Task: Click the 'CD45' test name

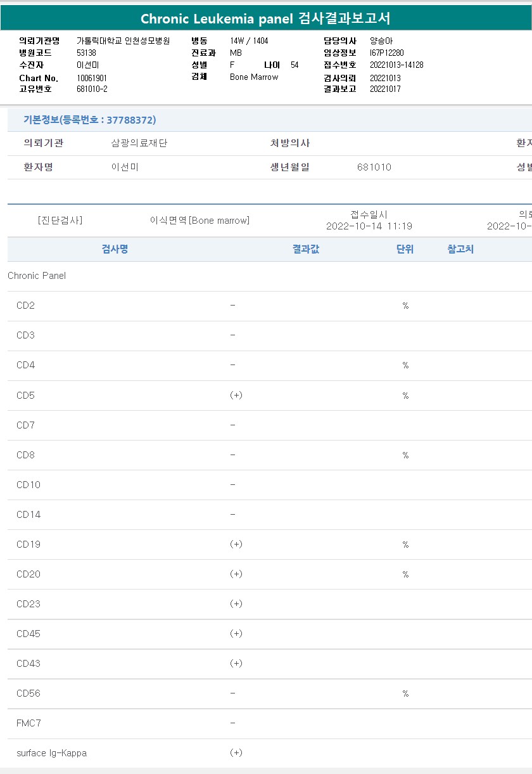Action: point(28,634)
